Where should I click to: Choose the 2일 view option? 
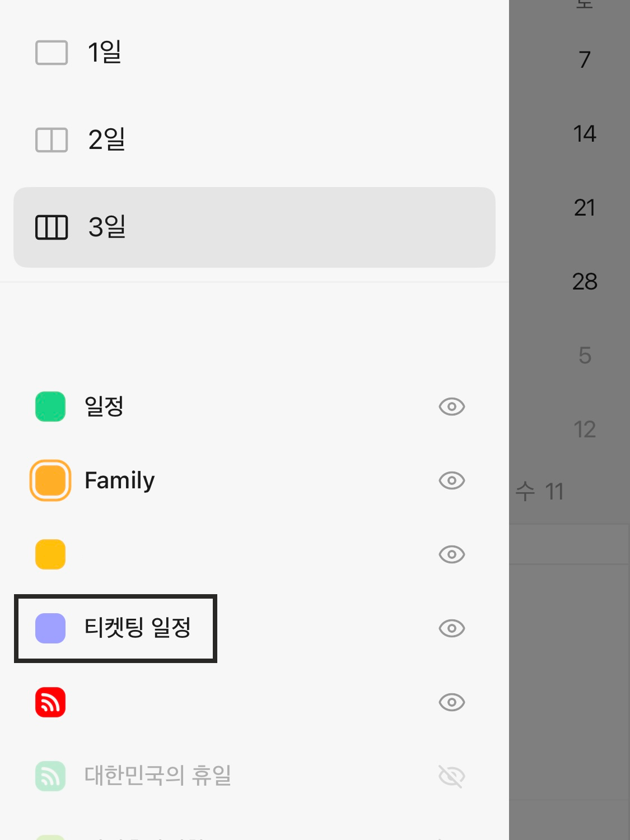(x=254, y=140)
